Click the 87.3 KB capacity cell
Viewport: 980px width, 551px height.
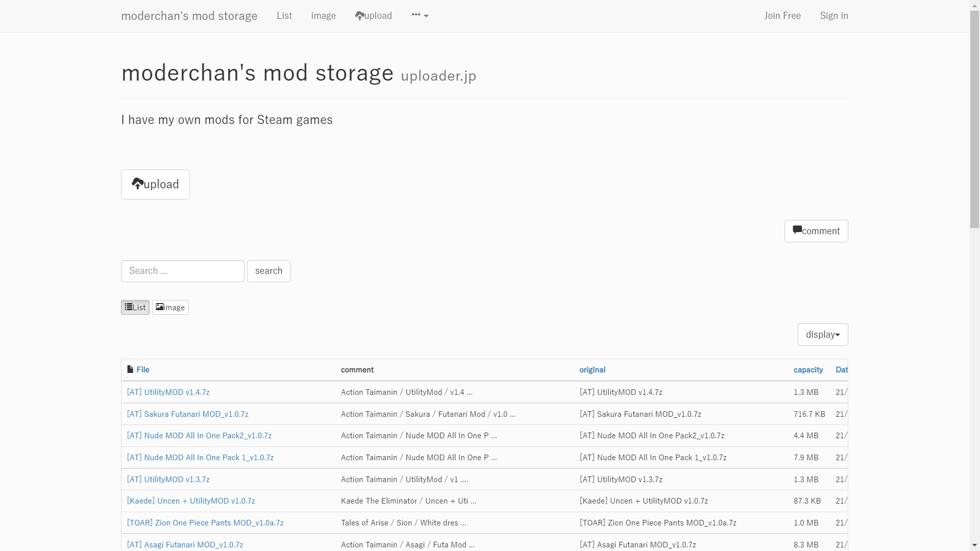tap(807, 501)
